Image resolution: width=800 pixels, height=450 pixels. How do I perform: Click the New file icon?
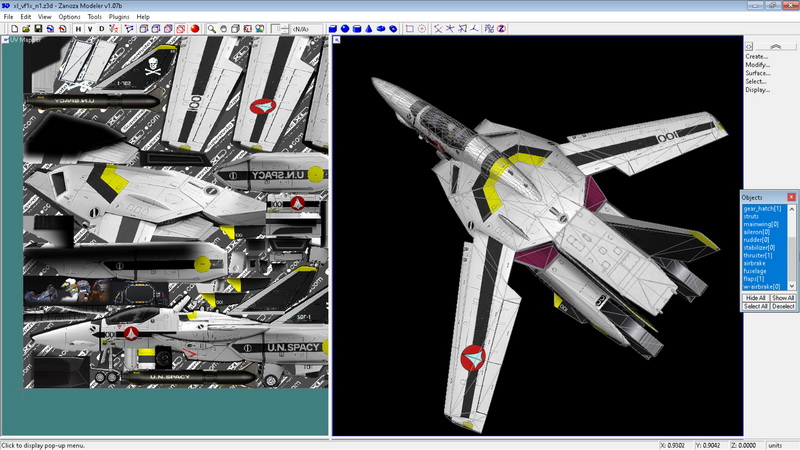pos(14,29)
